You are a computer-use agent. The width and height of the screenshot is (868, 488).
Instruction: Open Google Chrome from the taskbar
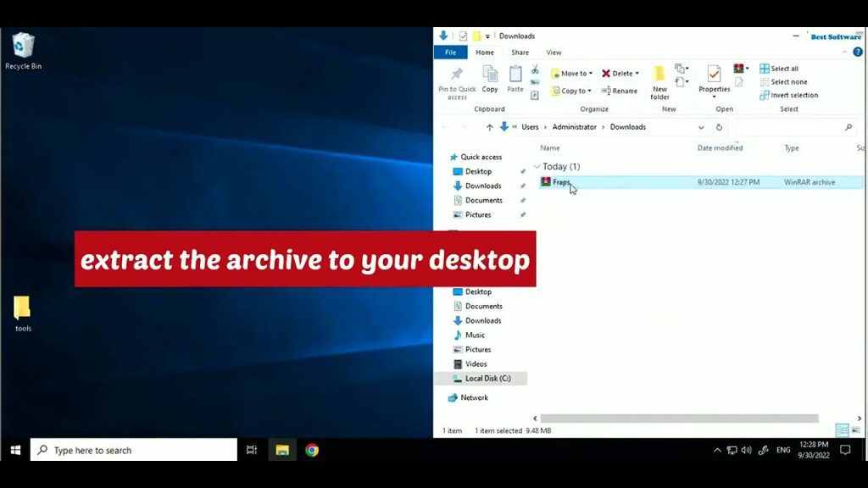coord(312,450)
